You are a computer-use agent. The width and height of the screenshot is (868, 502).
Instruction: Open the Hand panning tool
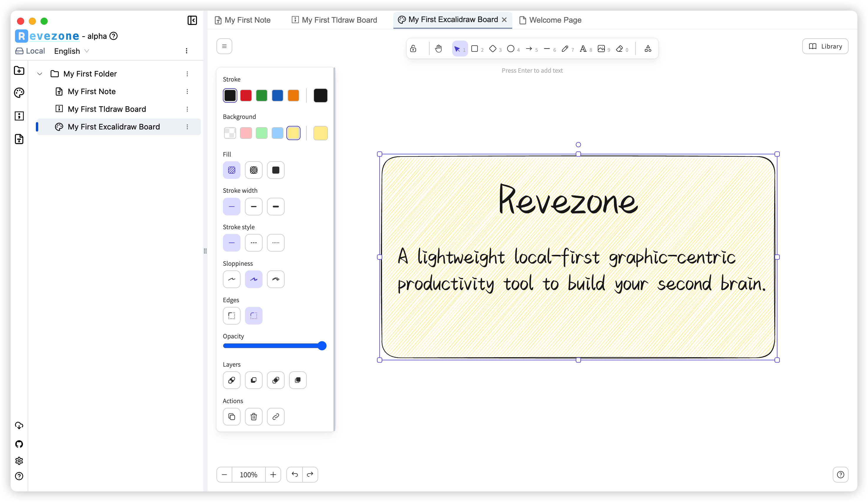[438, 49]
